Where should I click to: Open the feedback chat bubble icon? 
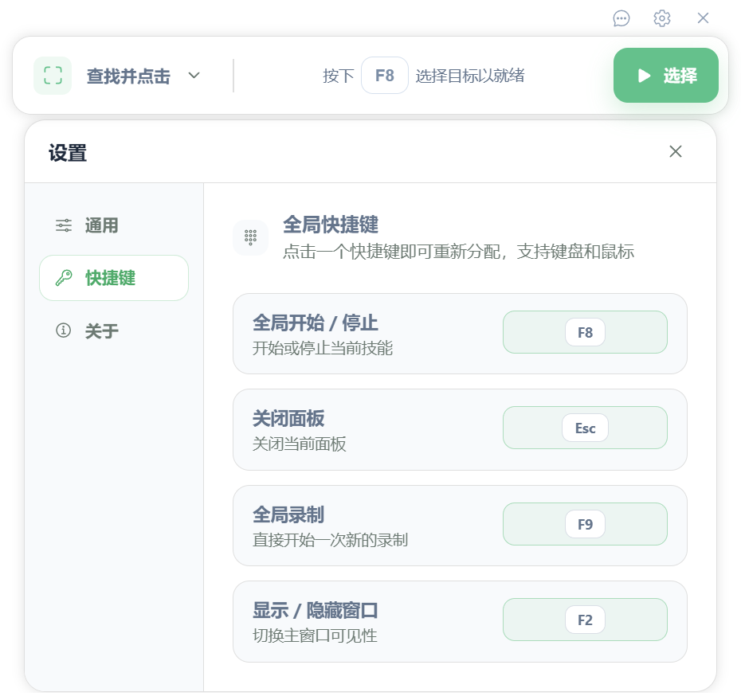point(621,18)
